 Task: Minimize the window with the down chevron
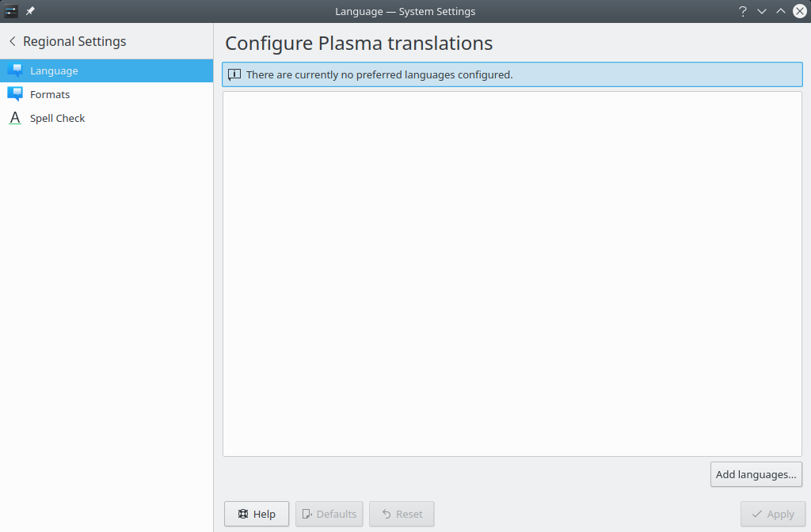click(x=762, y=11)
